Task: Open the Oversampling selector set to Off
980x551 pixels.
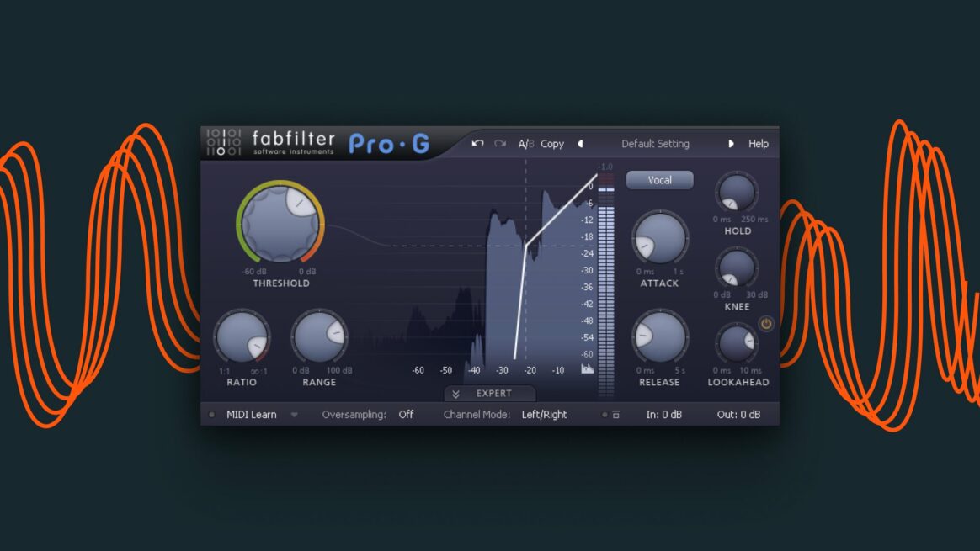Action: click(406, 414)
